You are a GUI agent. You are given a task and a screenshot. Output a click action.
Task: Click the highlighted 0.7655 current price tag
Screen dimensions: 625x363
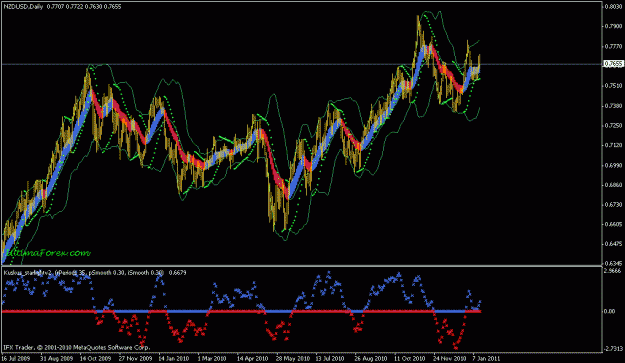click(x=613, y=64)
